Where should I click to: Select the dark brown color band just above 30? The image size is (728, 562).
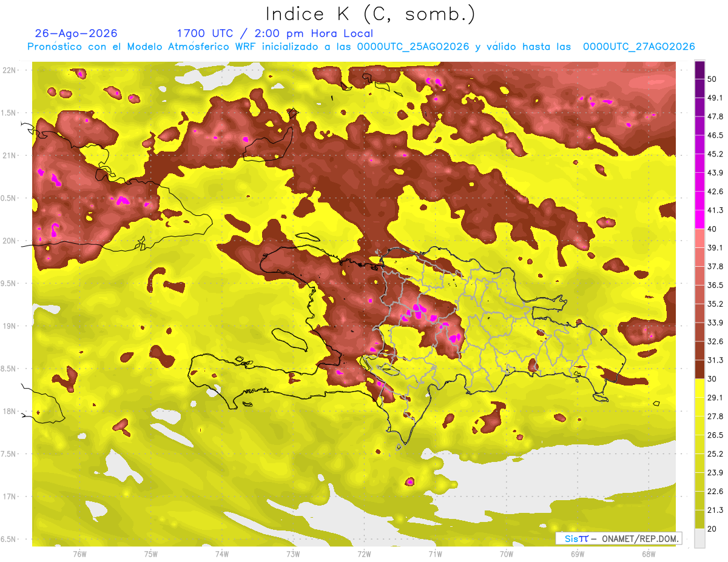point(699,369)
